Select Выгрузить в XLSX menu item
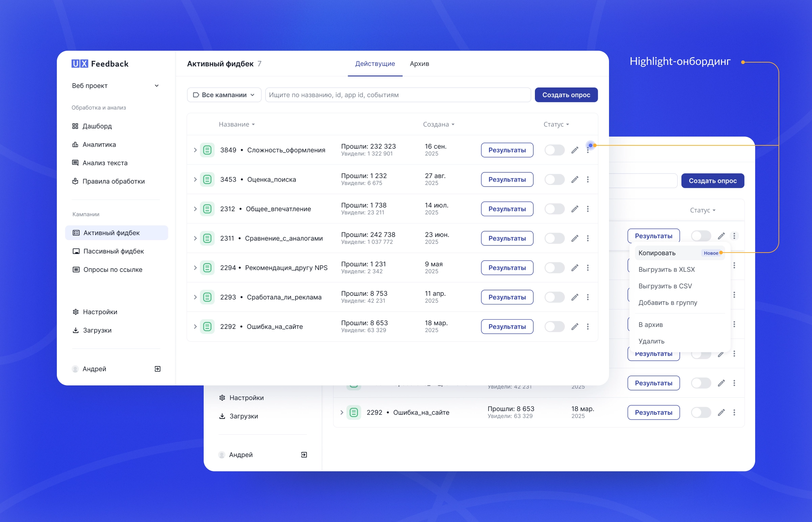This screenshot has width=812, height=522. pos(667,269)
